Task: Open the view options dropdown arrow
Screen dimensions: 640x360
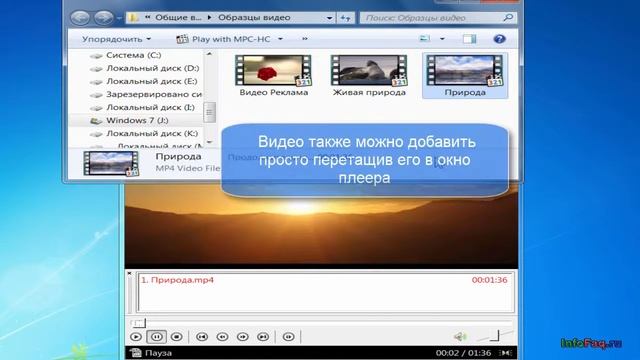Action: pyautogui.click(x=442, y=39)
